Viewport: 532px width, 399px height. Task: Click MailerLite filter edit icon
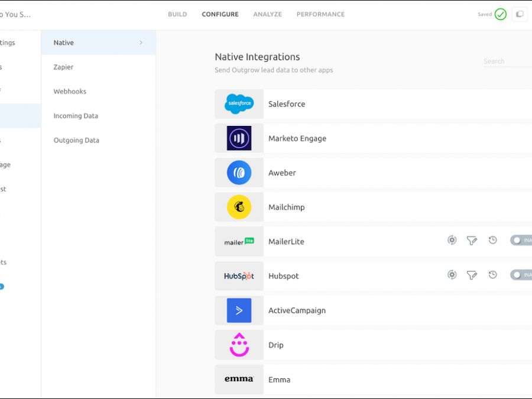click(x=472, y=241)
